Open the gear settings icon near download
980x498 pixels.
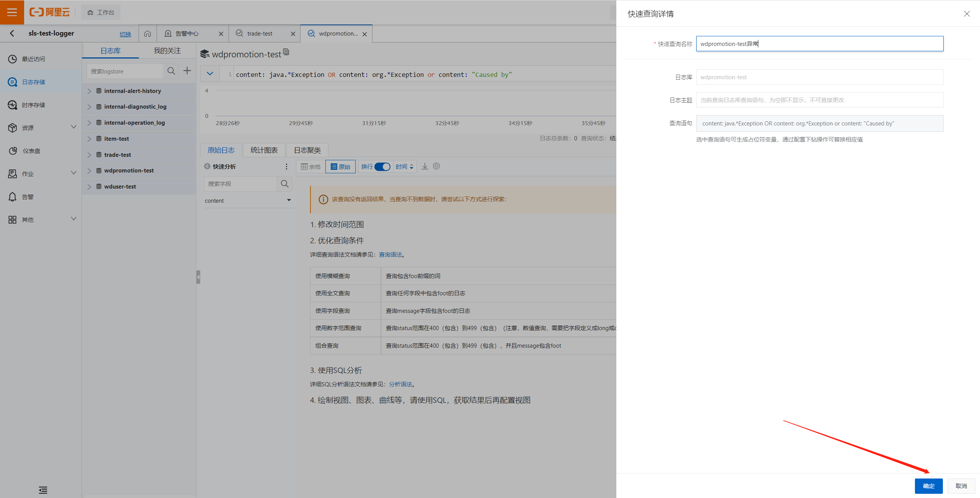(436, 166)
